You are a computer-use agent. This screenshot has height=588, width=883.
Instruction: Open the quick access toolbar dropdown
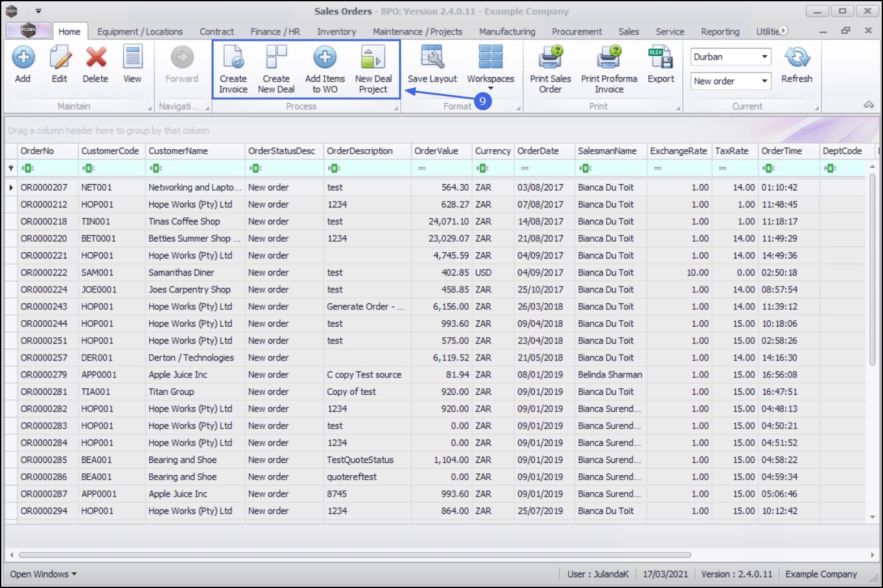(x=38, y=11)
